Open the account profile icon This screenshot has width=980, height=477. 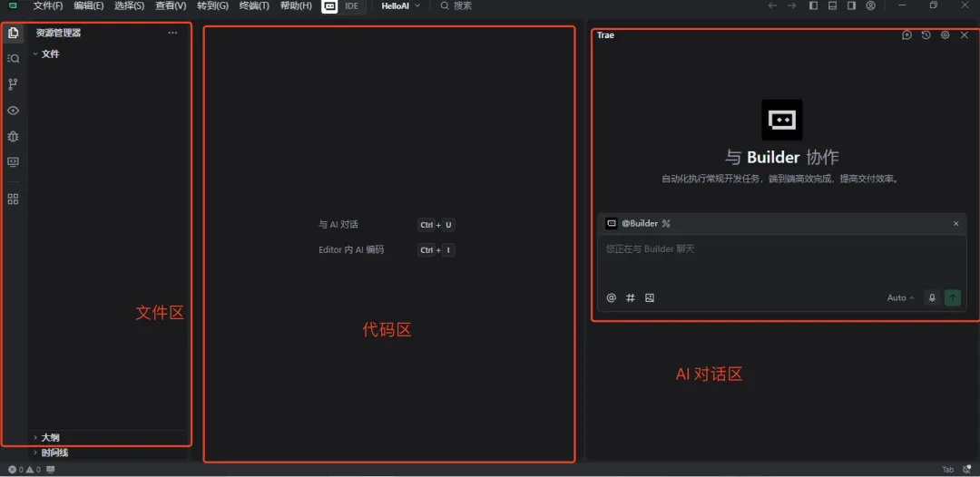coord(870,5)
